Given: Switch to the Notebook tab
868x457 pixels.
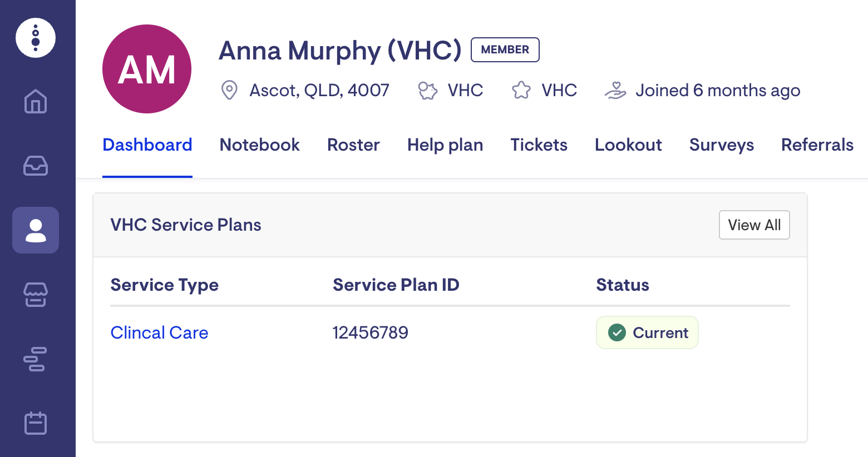Looking at the screenshot, I should [x=260, y=145].
